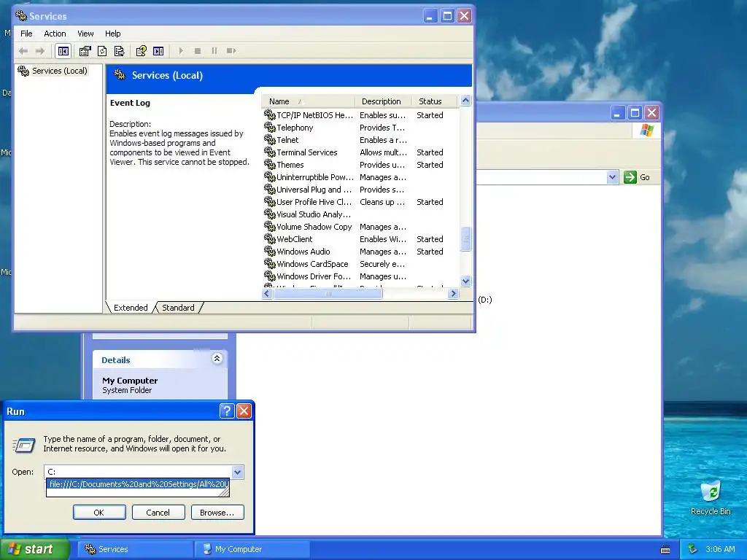Toggle Show/Hide Console Tree toolbar icon

[63, 51]
